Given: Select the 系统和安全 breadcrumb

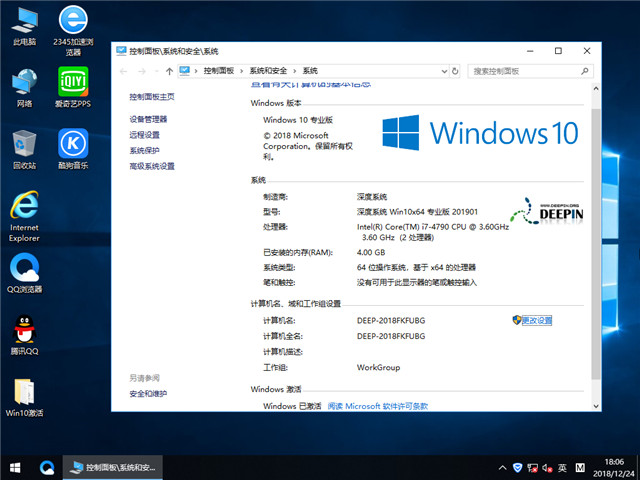Looking at the screenshot, I should point(268,71).
